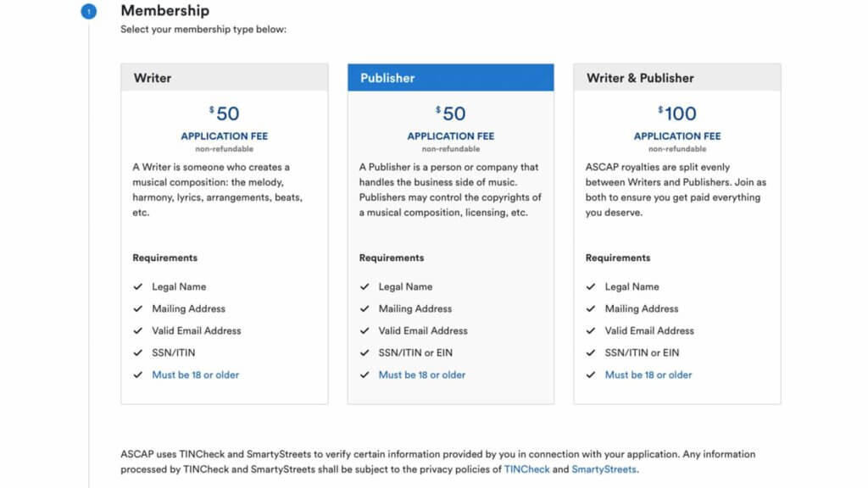Click the Publisher $50 application fee
868x488 pixels.
451,114
